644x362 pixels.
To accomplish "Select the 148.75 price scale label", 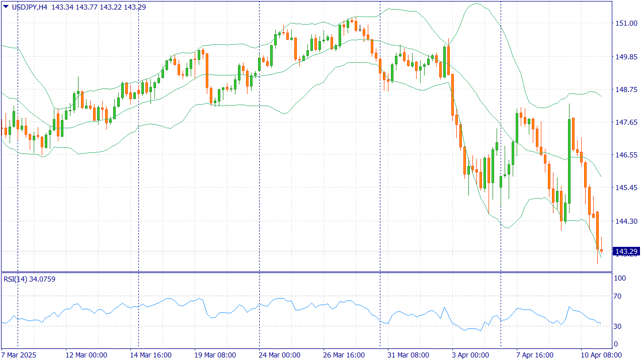I will tap(626, 89).
